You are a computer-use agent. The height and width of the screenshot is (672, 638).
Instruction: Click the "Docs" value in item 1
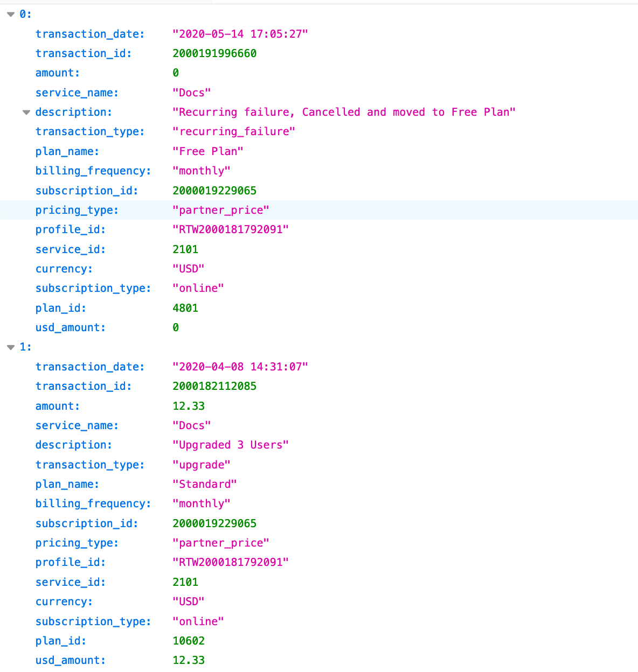[192, 425]
